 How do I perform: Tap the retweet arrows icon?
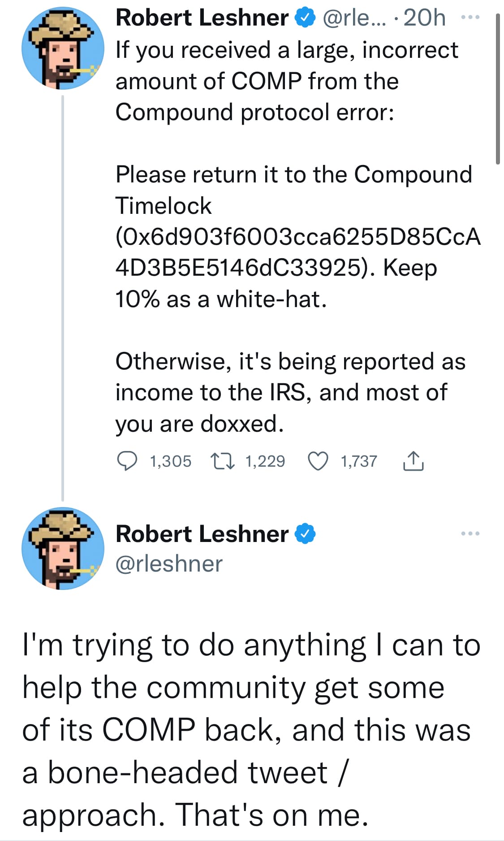pyautogui.click(x=223, y=461)
